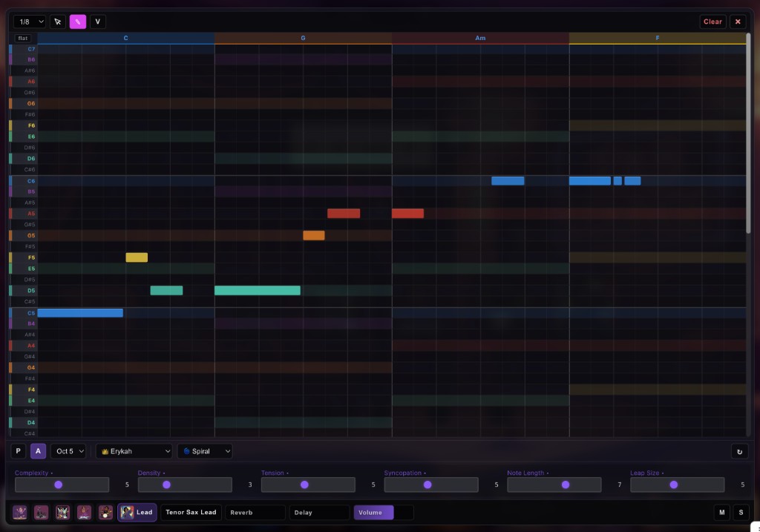Open the Tenor Sax Lead instrument selector

(191, 512)
